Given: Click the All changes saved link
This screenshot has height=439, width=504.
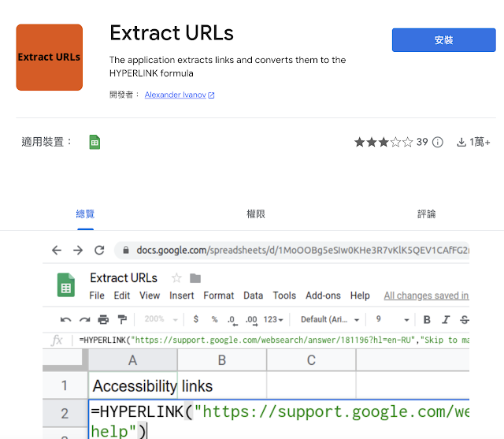Looking at the screenshot, I should (x=427, y=296).
